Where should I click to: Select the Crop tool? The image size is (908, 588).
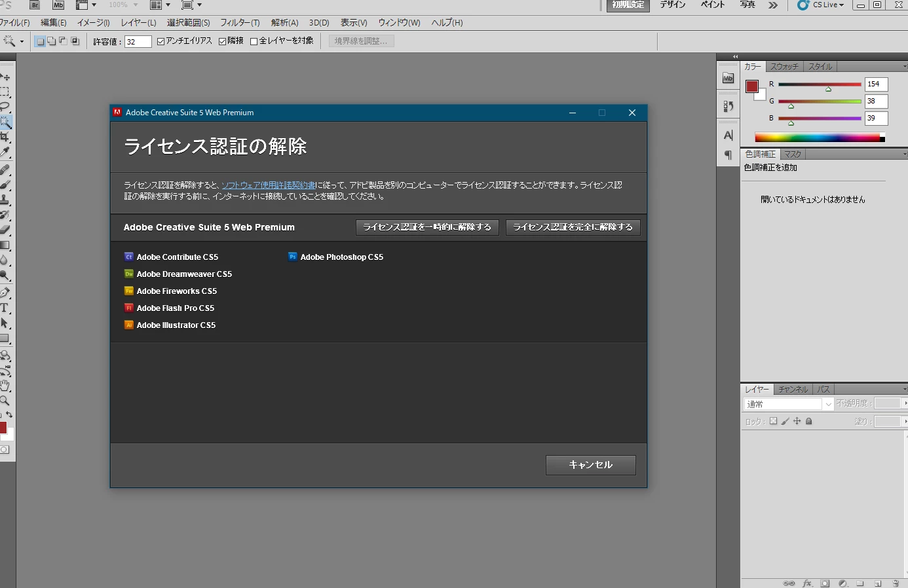[5, 137]
